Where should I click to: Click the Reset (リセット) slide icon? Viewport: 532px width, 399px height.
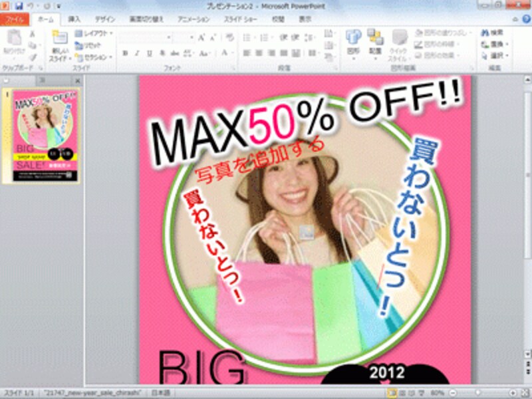tap(89, 45)
